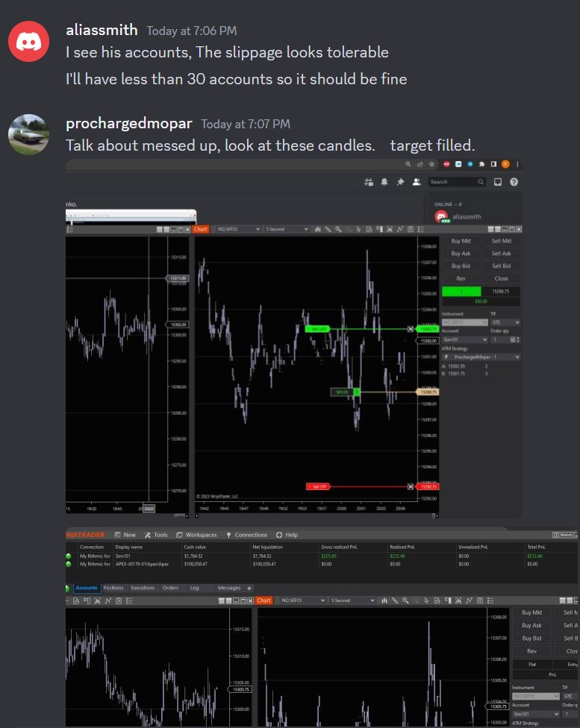580x728 pixels.
Task: Click the list icon ending upper chart toolbar
Action: click(420, 229)
